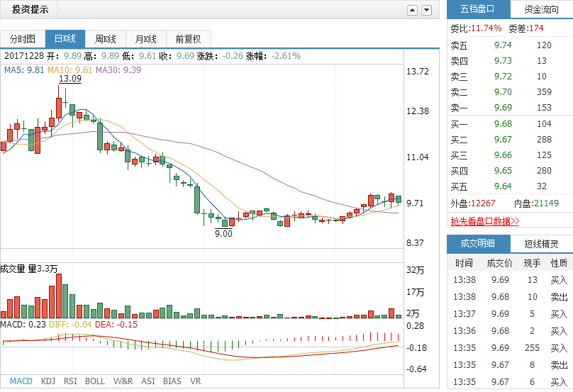
Task: Switch indicator to KDJ
Action: [x=48, y=381]
